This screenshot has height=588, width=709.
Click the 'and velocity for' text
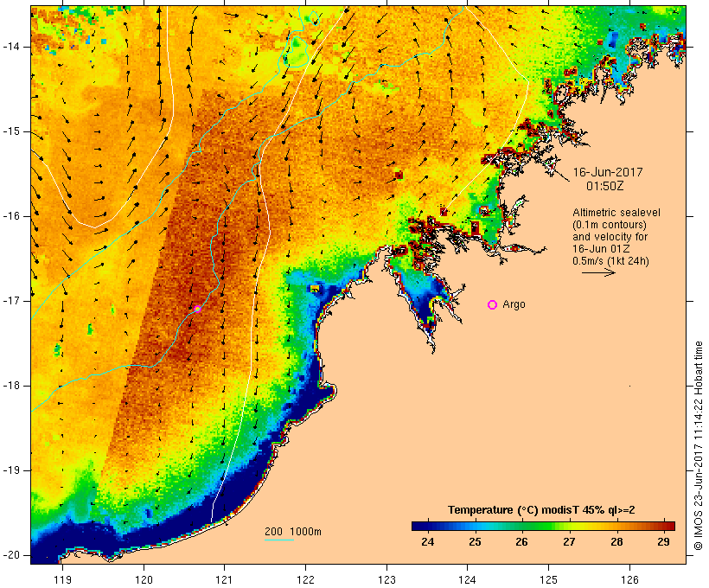click(x=610, y=237)
